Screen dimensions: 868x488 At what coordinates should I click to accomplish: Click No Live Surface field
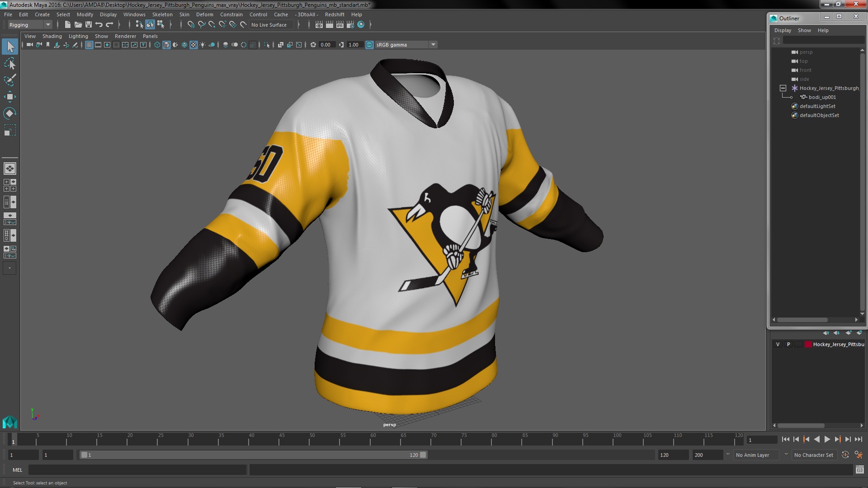point(271,25)
